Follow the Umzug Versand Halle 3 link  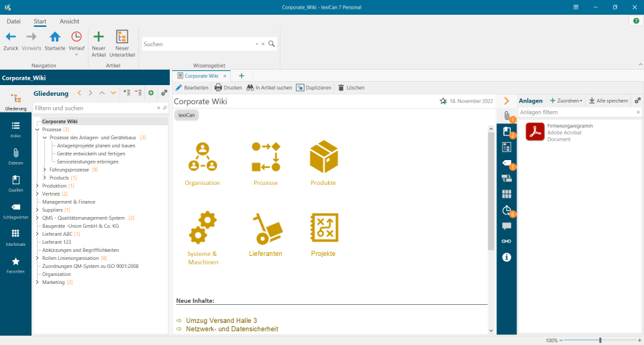(x=221, y=320)
